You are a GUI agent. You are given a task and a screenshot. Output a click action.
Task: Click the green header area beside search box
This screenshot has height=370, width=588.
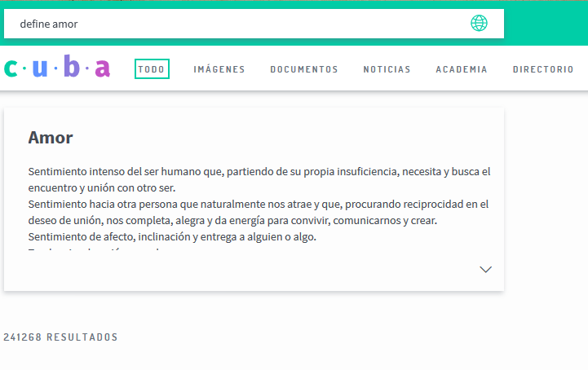[546, 24]
